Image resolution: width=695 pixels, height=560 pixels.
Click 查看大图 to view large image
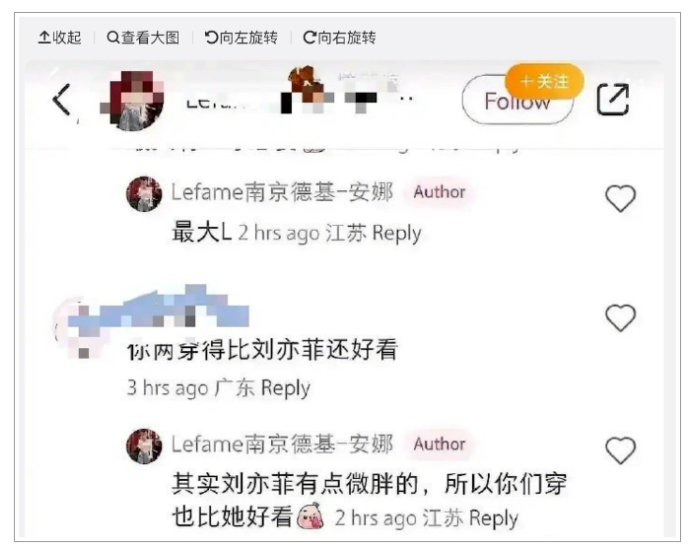pyautogui.click(x=143, y=38)
